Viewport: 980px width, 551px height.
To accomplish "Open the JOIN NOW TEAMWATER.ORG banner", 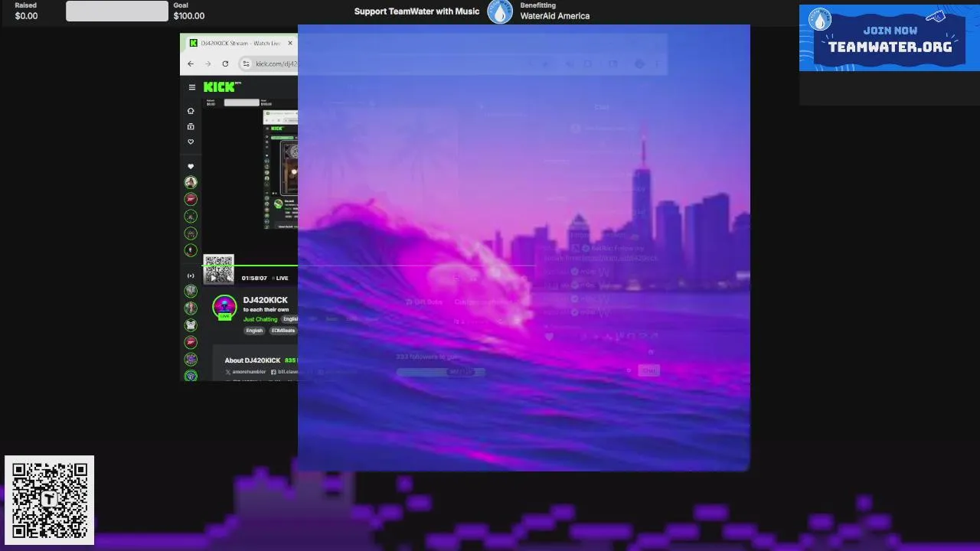I will point(889,37).
